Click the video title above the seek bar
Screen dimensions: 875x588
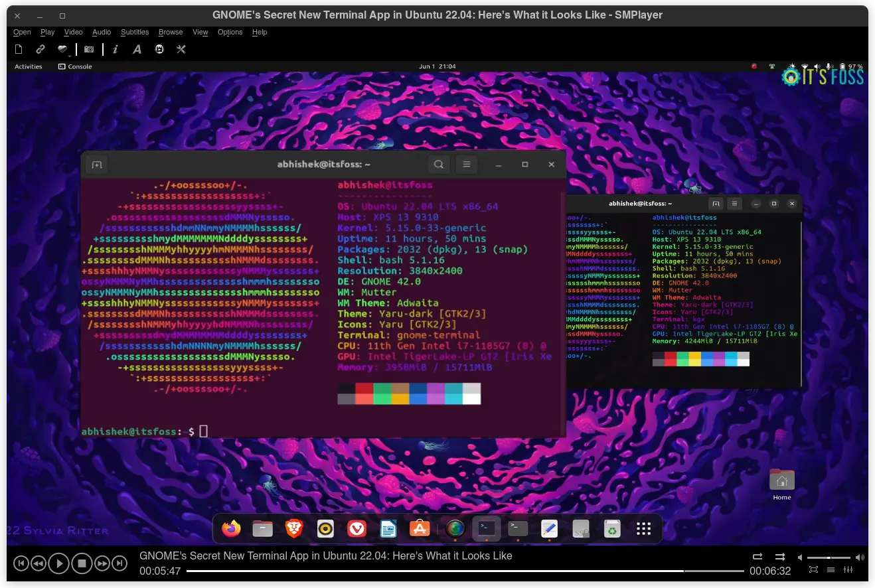(x=326, y=555)
